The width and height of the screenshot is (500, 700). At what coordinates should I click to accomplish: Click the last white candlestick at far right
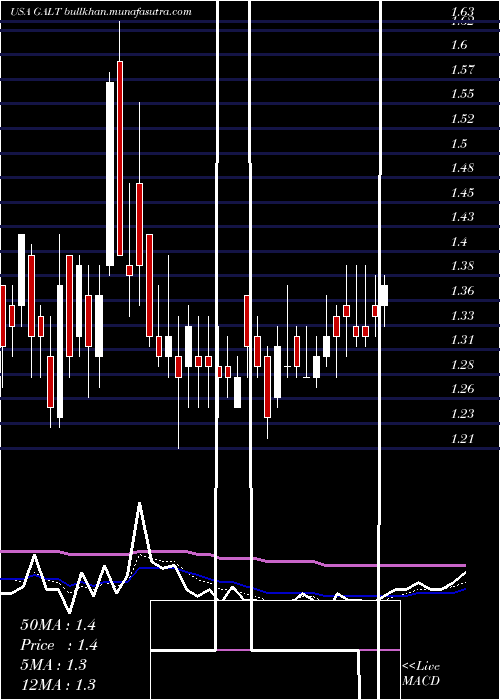tap(383, 295)
